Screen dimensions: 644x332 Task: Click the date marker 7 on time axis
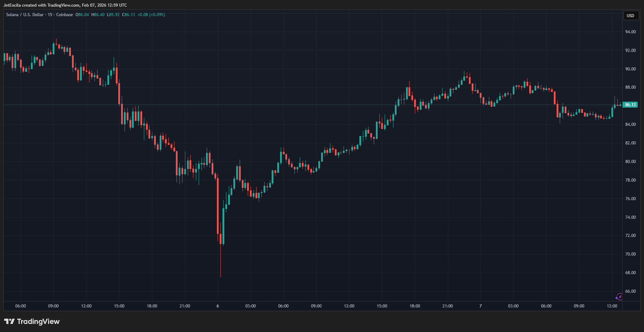pos(480,306)
